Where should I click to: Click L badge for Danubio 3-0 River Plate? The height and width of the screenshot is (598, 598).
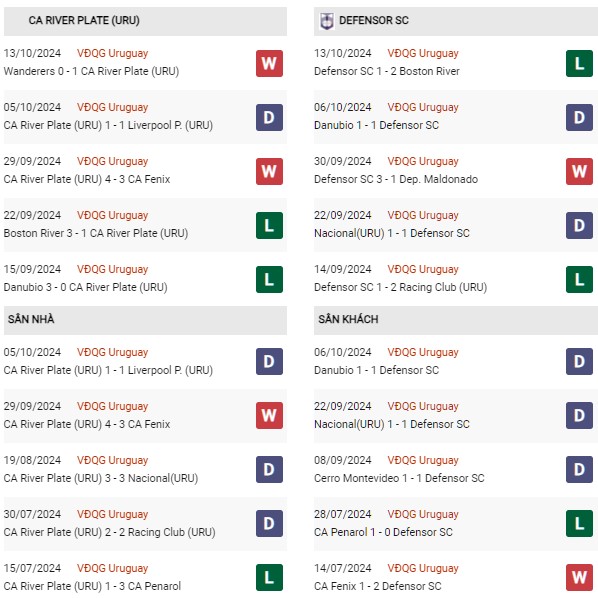pos(269,280)
